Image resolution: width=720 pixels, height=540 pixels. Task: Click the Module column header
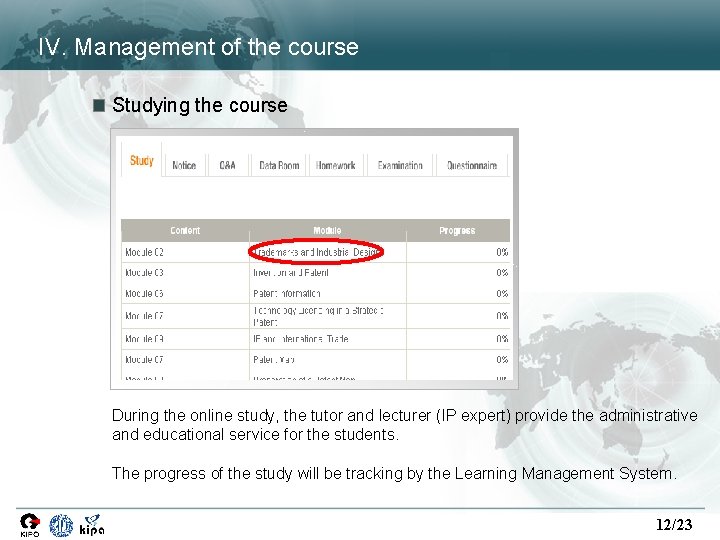(327, 231)
